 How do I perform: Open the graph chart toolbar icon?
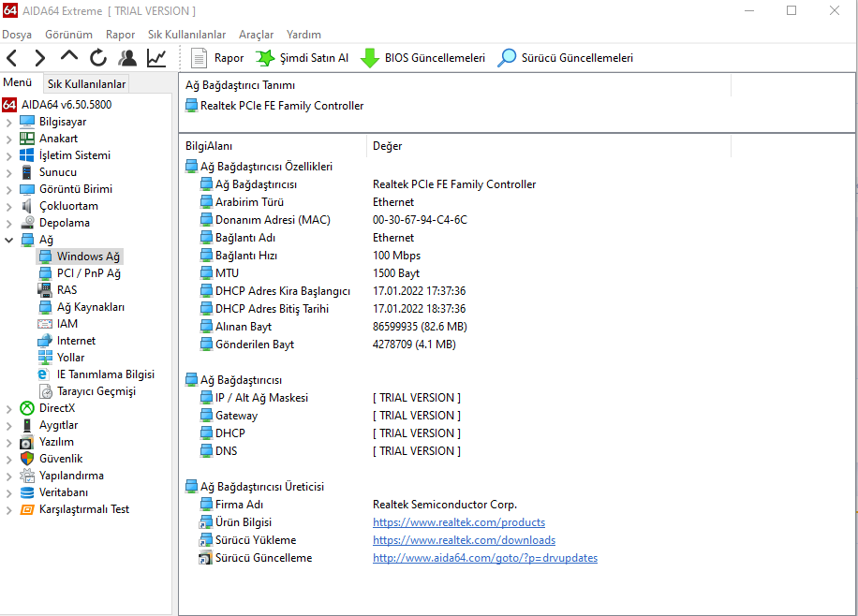click(156, 58)
